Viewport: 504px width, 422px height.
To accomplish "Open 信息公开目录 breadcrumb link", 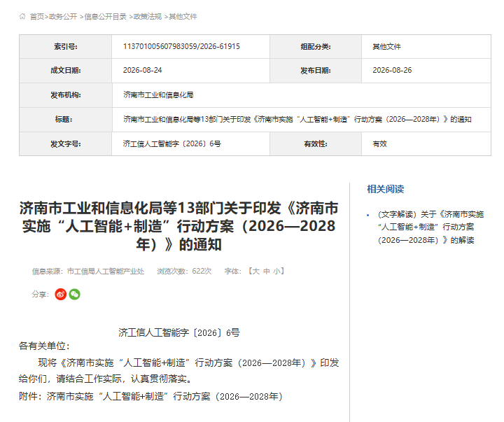I will point(106,16).
